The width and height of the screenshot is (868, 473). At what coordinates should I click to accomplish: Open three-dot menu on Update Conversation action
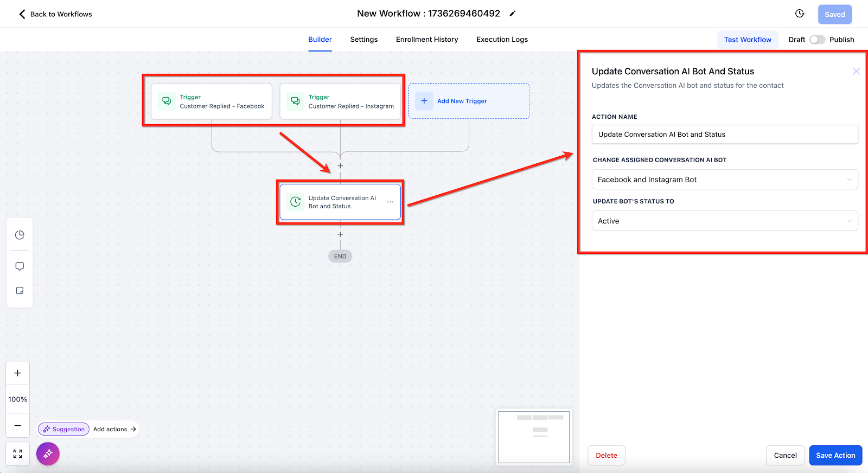coord(390,202)
